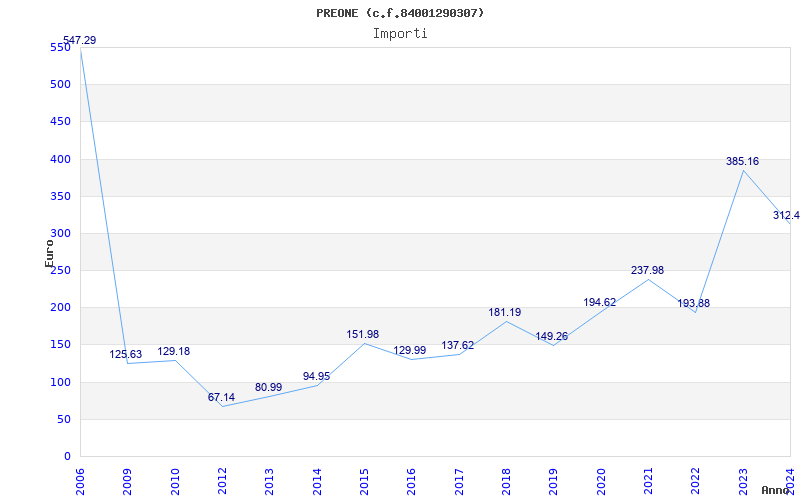Screen dimensions: 800x500
Task: Select the 385.16 data label
Action: click(x=742, y=161)
